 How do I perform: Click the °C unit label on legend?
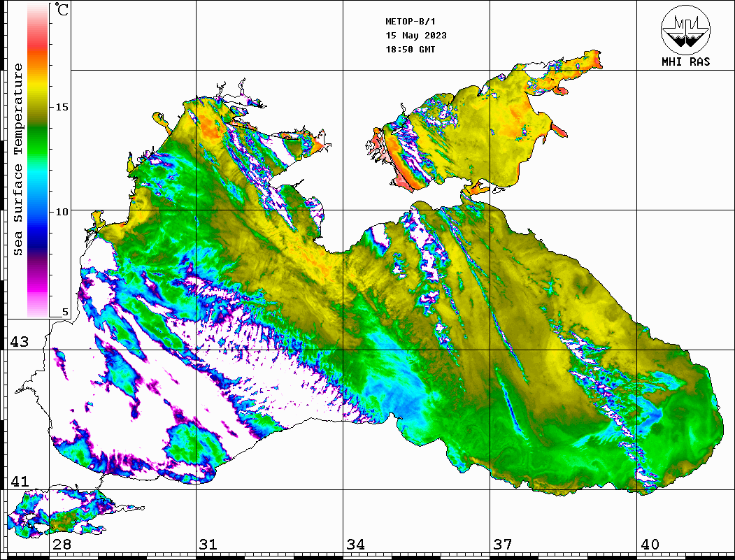[61, 9]
